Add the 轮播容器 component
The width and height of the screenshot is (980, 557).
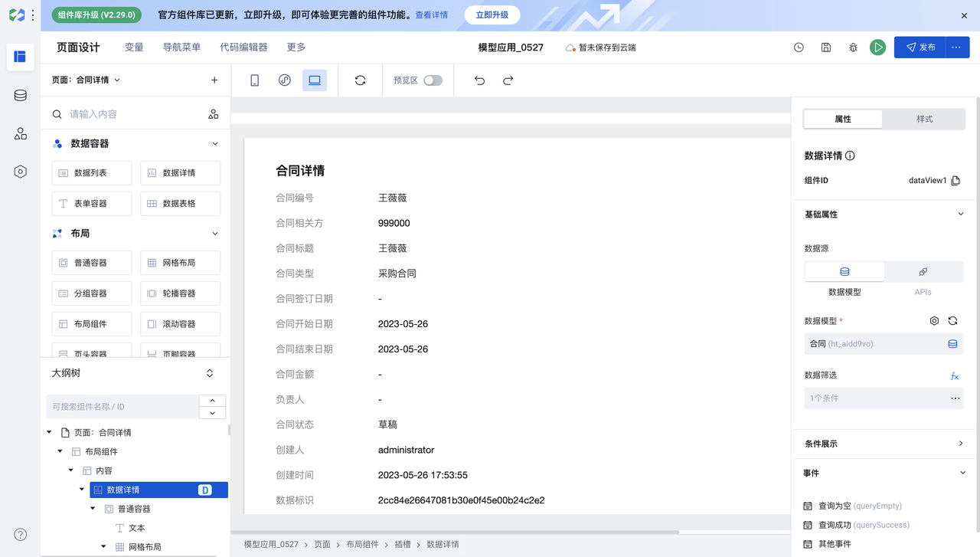(181, 293)
